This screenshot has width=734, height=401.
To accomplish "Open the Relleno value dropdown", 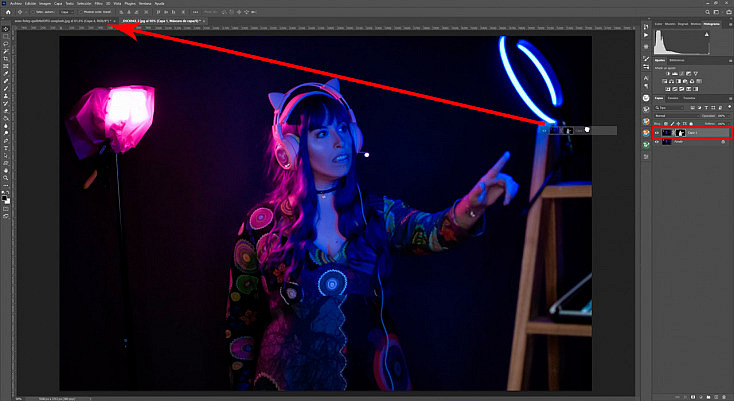I will coord(728,124).
